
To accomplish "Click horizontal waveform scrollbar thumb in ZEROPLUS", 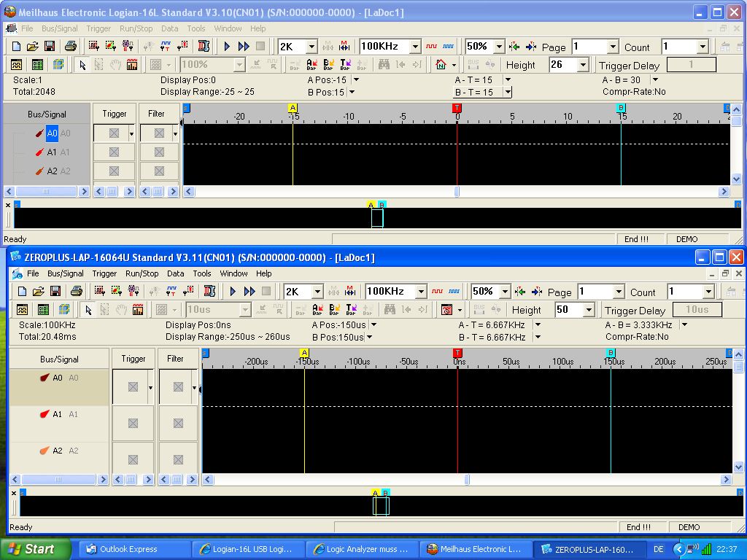I will coord(467,480).
